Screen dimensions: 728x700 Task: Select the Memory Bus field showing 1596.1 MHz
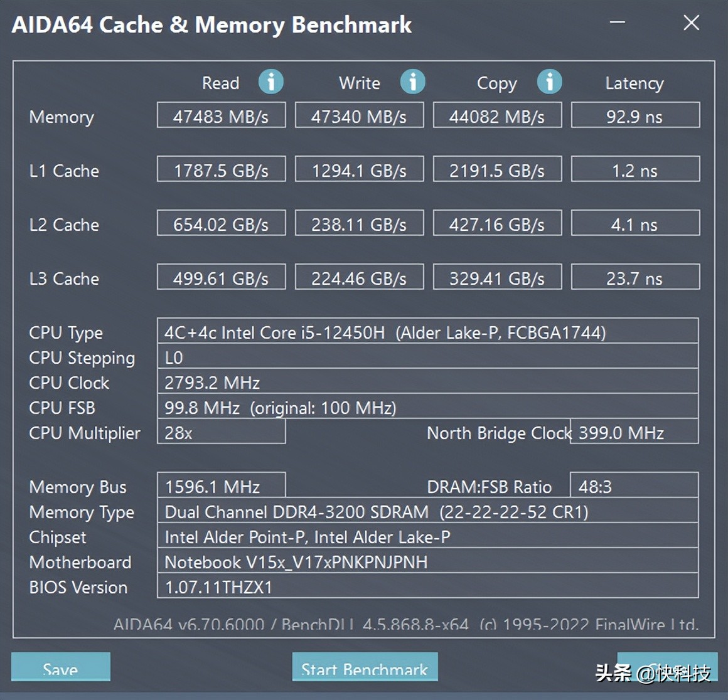(221, 485)
